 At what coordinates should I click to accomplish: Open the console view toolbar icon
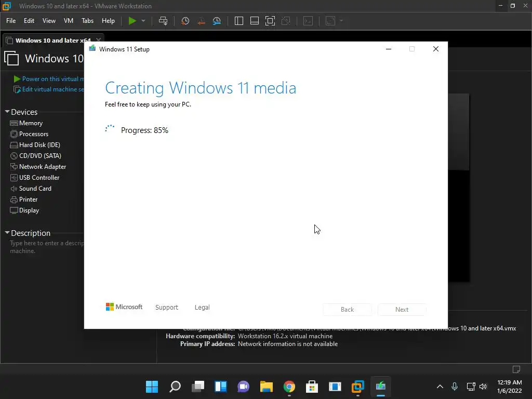[x=308, y=21]
